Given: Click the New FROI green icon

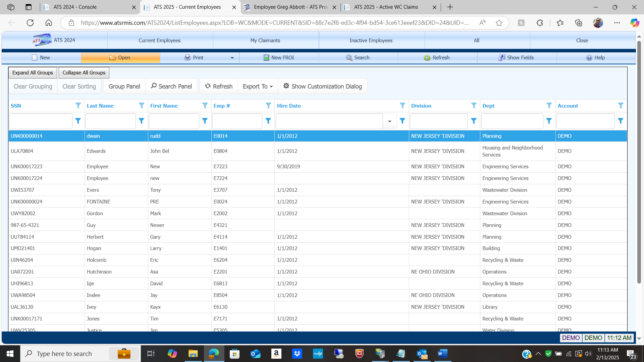Looking at the screenshot, I should point(266,58).
